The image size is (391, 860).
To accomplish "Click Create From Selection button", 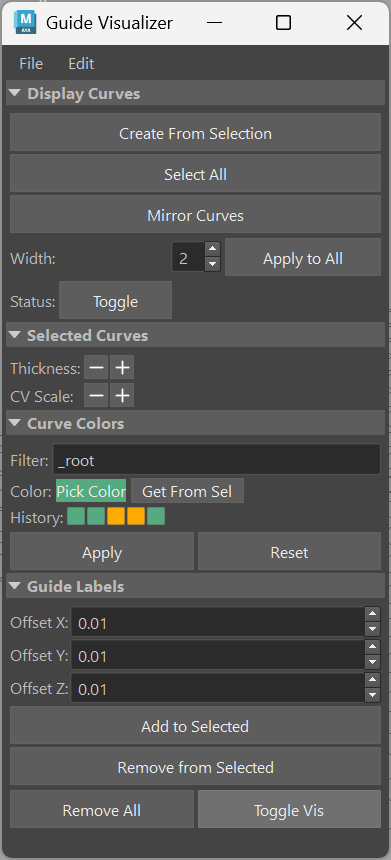I will pos(195,133).
